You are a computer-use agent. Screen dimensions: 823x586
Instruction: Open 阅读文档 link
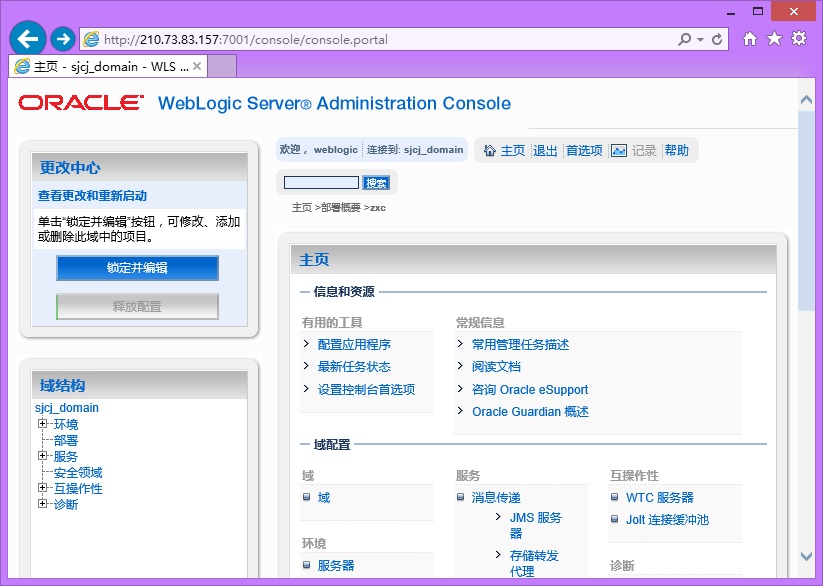(496, 367)
